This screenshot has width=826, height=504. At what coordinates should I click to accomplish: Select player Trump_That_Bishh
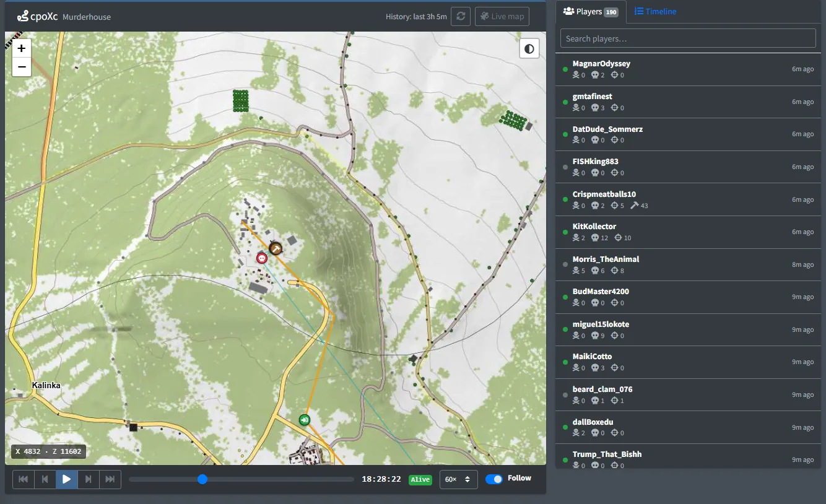[689, 456]
